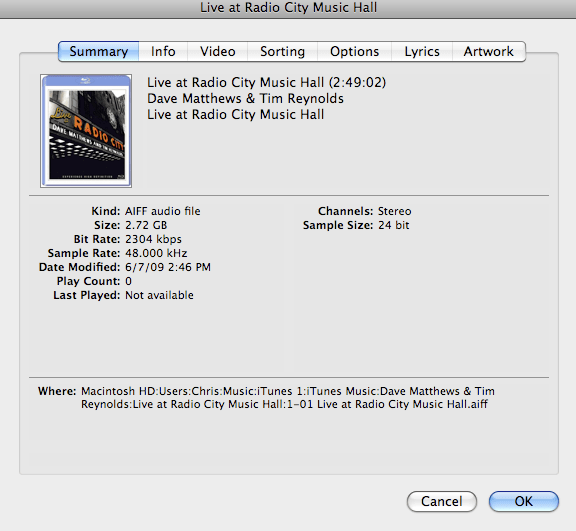The height and width of the screenshot is (531, 576).
Task: Go to the Sorting tab
Action: point(282,51)
